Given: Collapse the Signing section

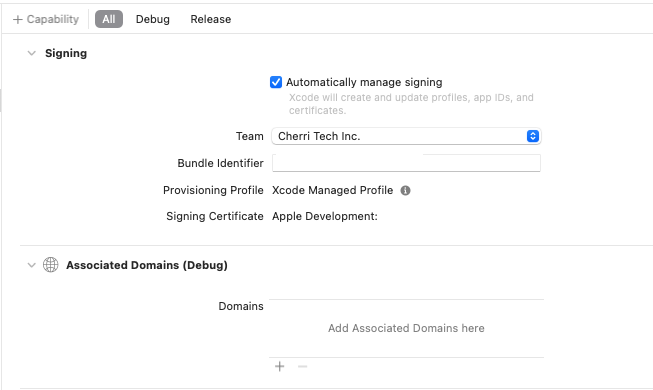Looking at the screenshot, I should pos(32,53).
